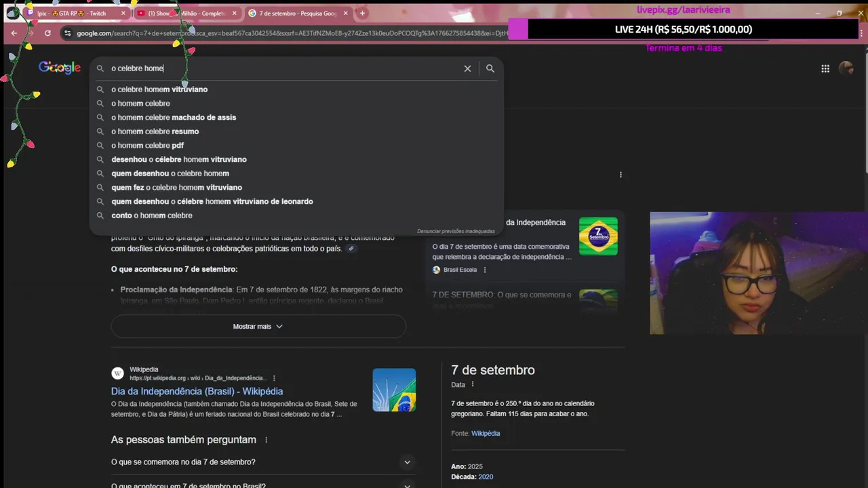868x488 pixels.
Task: Open site information icon in address bar
Action: click(67, 33)
